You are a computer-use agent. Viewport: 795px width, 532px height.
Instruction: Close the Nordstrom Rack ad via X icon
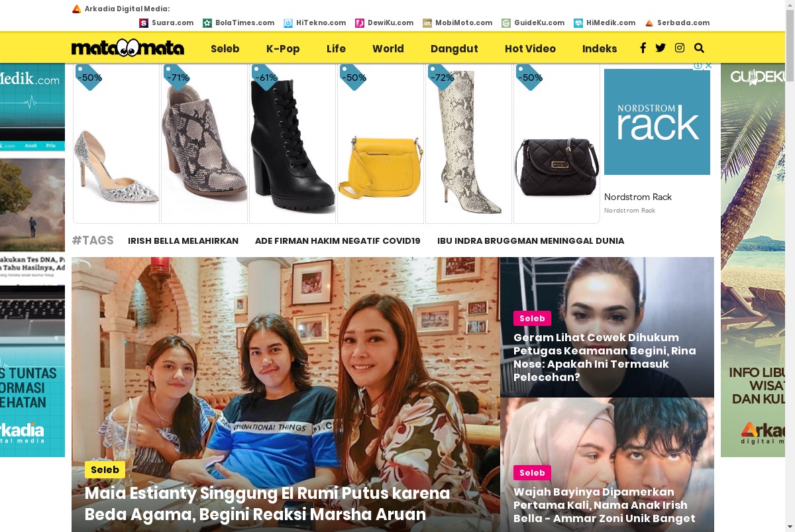point(708,66)
